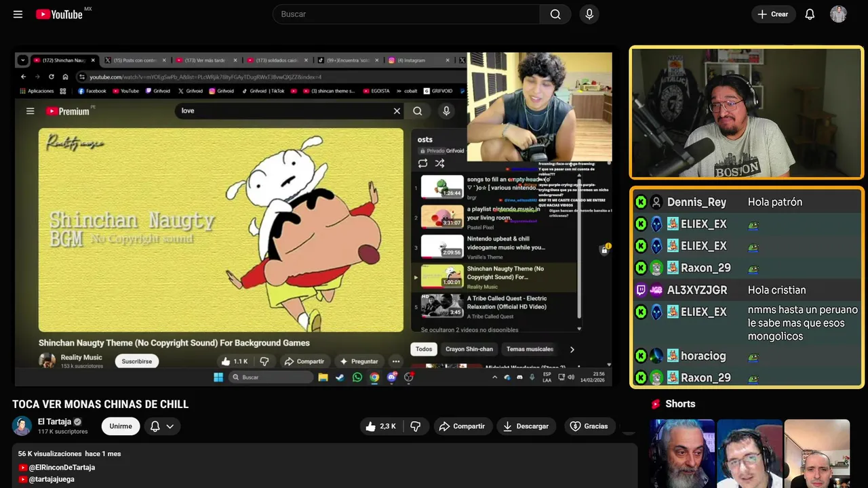The height and width of the screenshot is (488, 868).
Task: In the streamed video, click the Windows Start icon
Action: point(218,378)
